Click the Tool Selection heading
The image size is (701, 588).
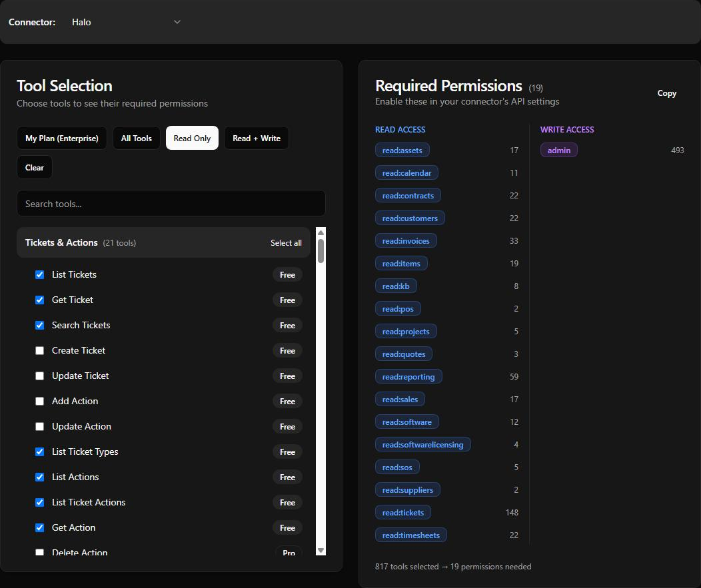click(x=65, y=85)
